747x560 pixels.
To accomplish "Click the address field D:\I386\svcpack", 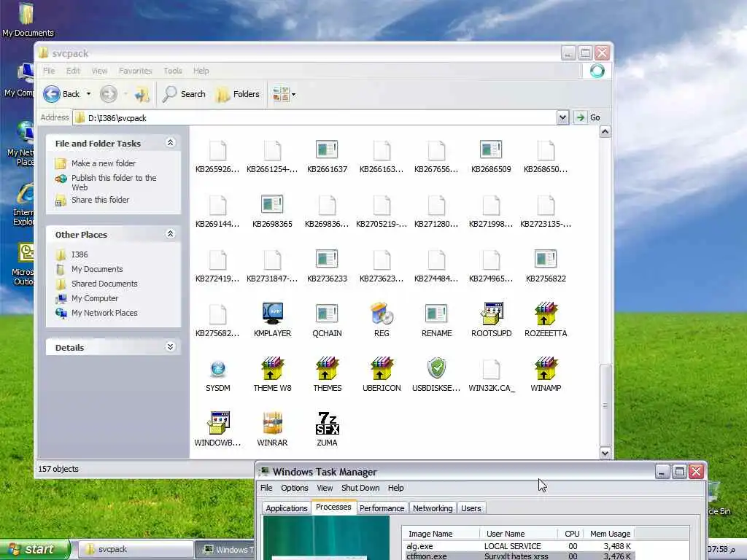I will coord(314,117).
